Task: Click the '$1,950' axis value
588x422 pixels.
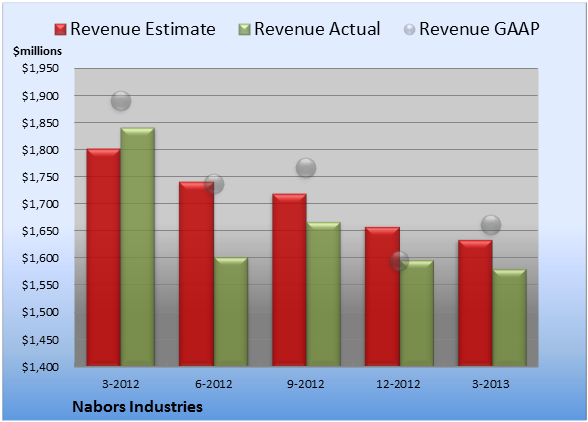Action: click(40, 68)
